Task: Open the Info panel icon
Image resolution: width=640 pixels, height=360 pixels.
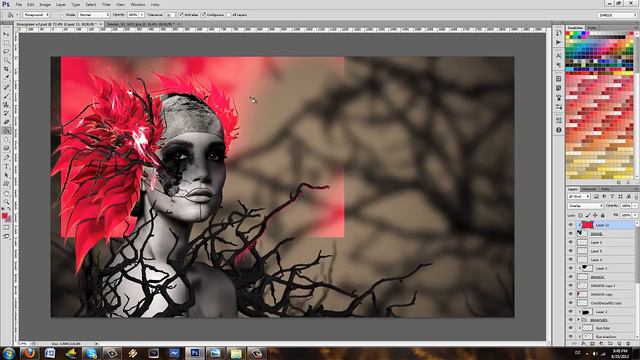Action: coord(559,130)
